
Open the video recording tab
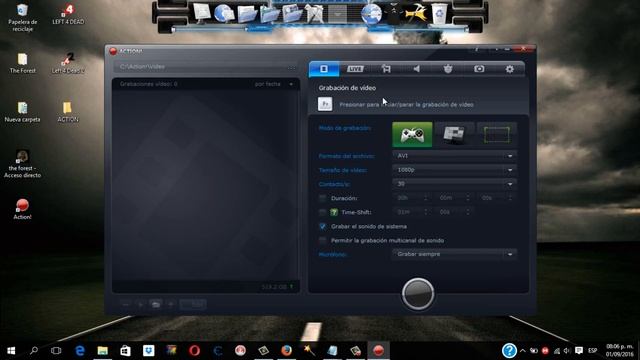(324, 69)
